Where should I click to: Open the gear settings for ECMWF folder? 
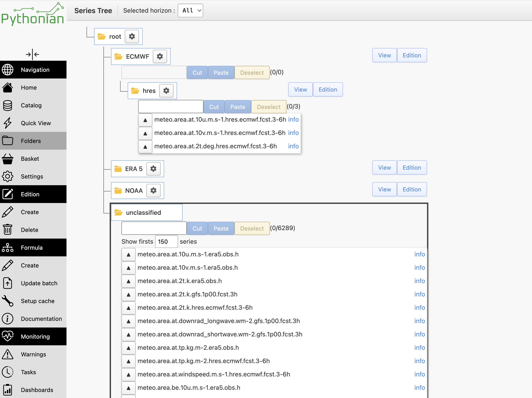pos(160,56)
